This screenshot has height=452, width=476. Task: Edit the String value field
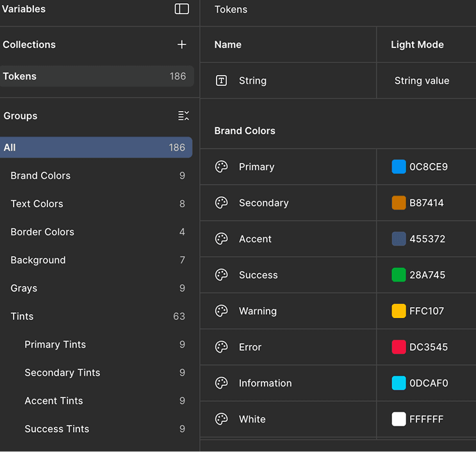pyautogui.click(x=422, y=81)
